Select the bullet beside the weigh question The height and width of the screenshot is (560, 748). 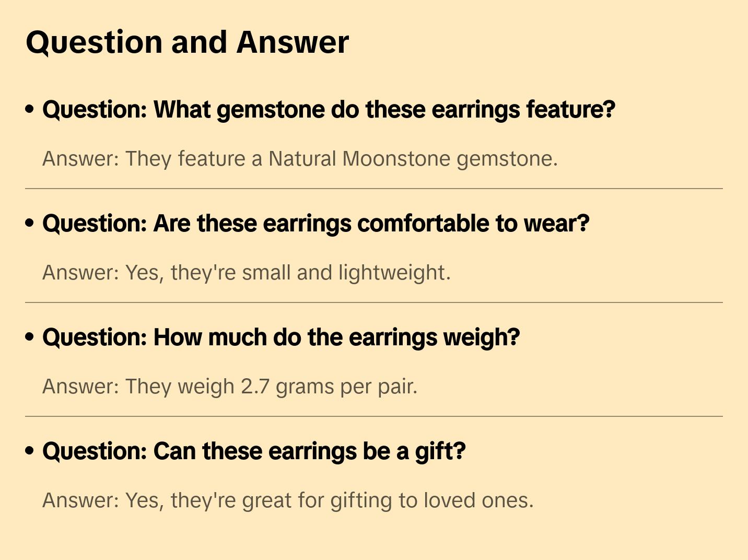[x=30, y=337]
